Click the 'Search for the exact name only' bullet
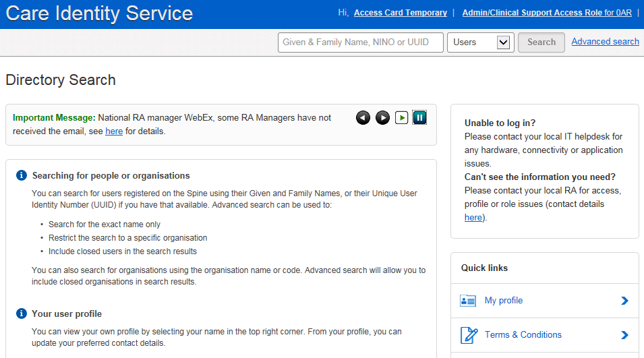Viewport: 644px width, 358px height. coord(105,225)
